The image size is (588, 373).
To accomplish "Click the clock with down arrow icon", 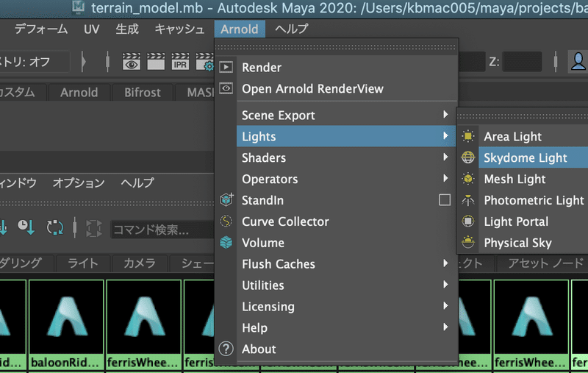I will [26, 227].
